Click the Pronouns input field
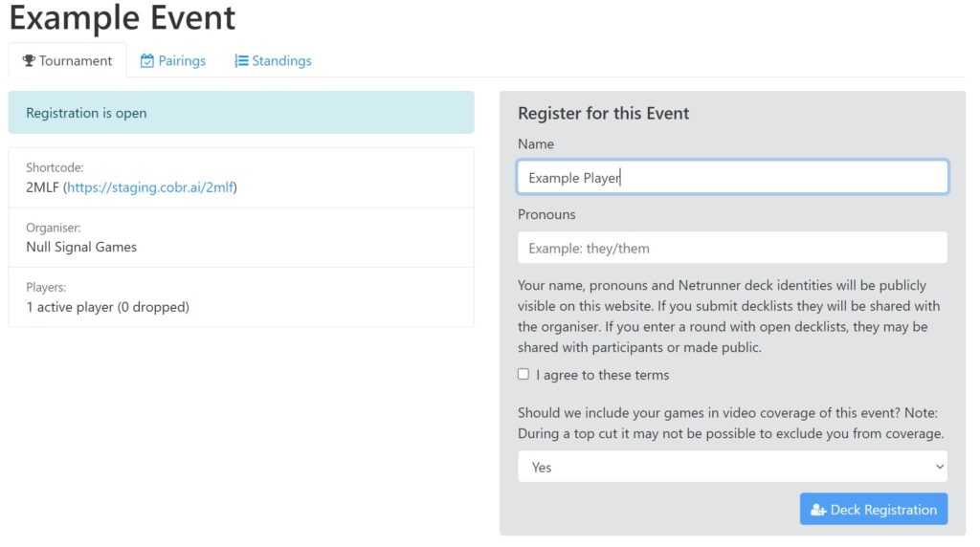980x547 pixels. coord(732,248)
